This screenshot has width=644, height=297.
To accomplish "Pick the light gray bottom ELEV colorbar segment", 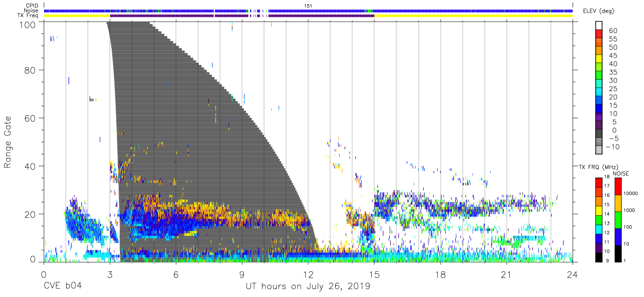I will coord(599,151).
